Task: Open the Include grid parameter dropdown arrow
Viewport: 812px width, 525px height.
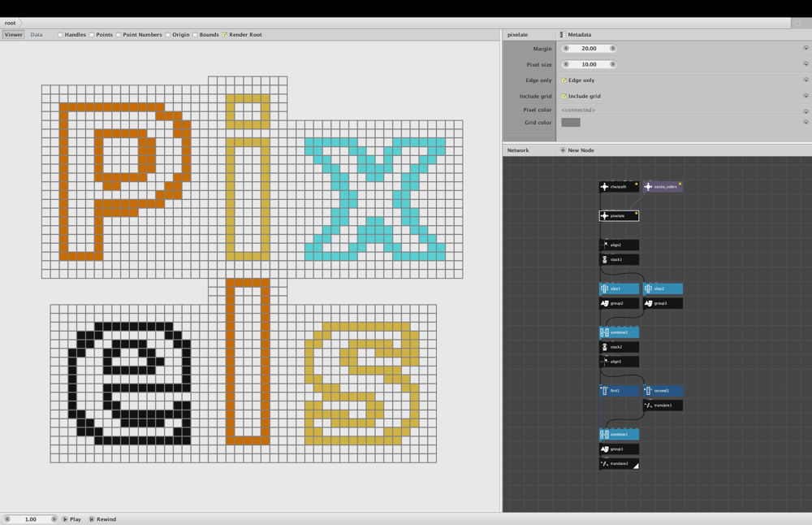Action: pos(806,97)
